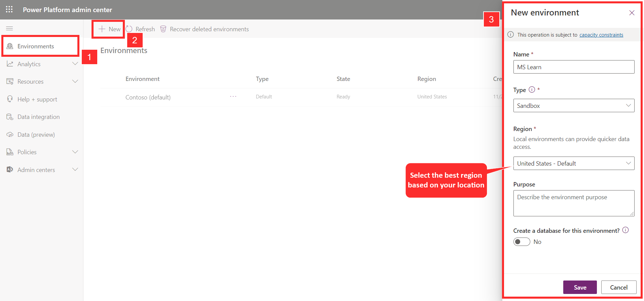This screenshot has width=644, height=301.
Task: Open Help + support navigation item
Action: (37, 99)
